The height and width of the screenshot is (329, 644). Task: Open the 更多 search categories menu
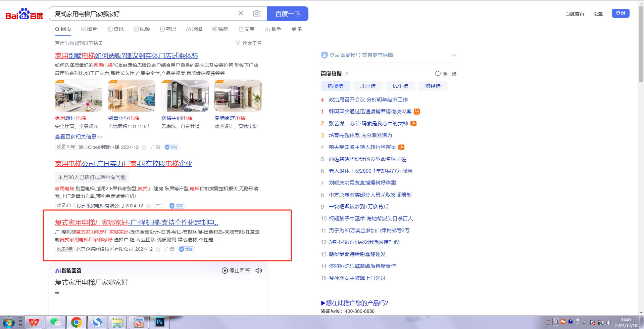click(296, 29)
